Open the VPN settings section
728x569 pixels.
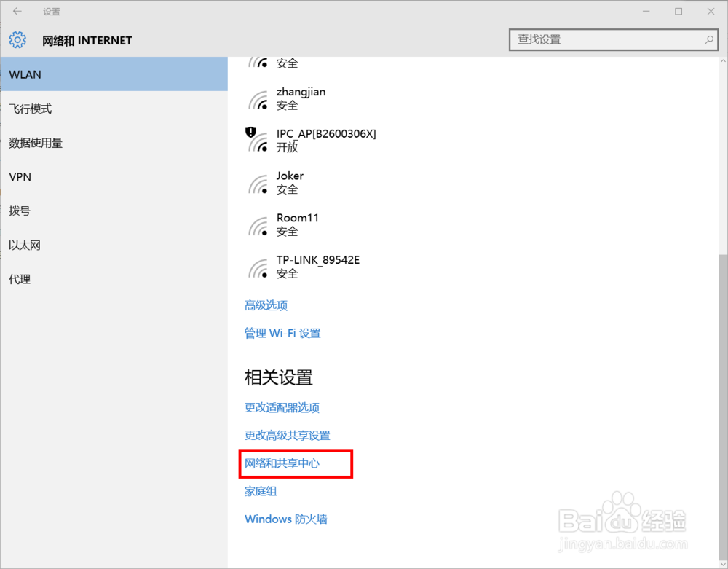[x=20, y=176]
